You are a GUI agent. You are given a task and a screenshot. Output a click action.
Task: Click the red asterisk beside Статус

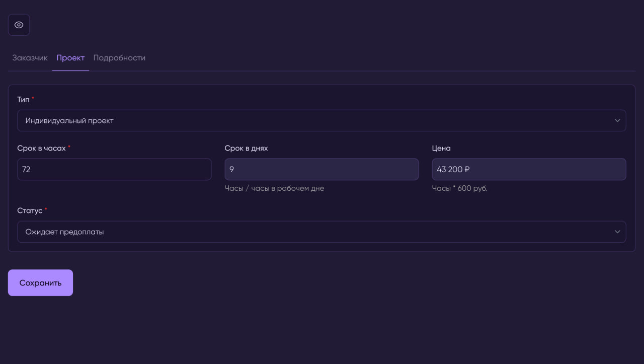coord(46,209)
